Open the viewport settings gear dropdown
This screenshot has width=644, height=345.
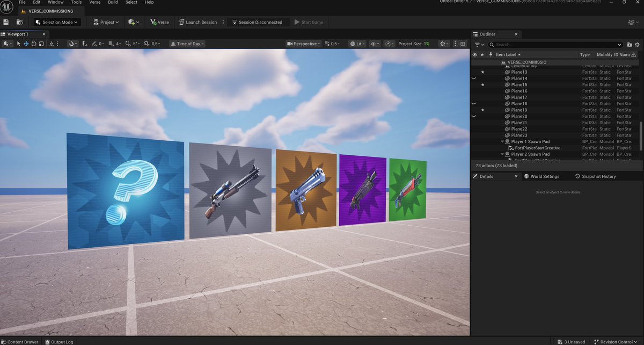coord(444,44)
